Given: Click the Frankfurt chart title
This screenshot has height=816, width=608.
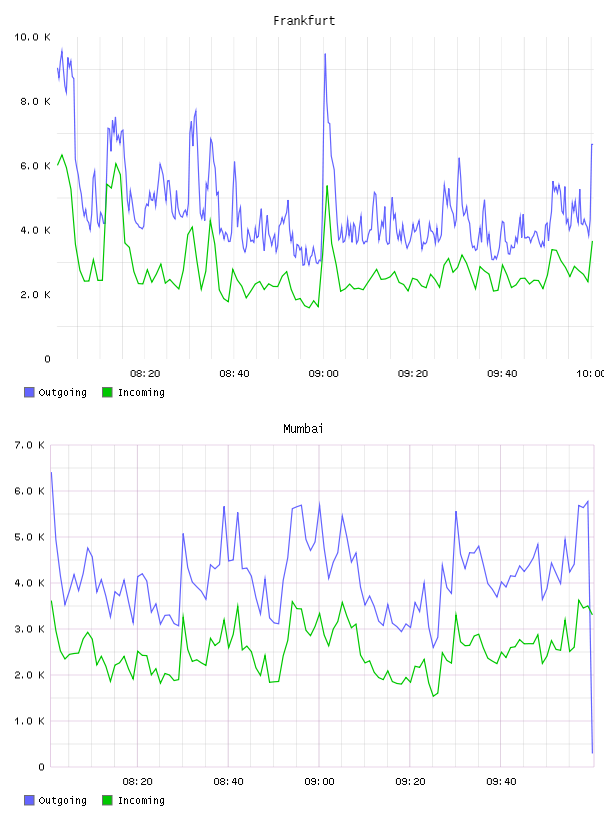Looking at the screenshot, I should click(x=304, y=21).
